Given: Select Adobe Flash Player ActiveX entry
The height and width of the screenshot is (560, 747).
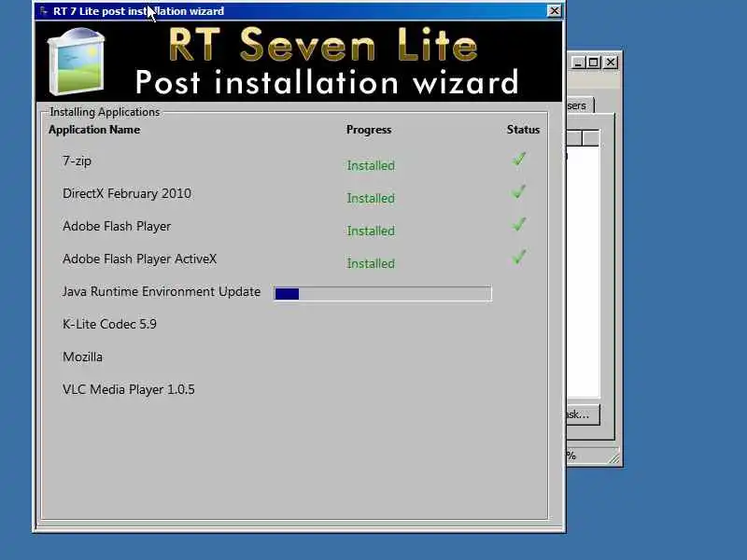Looking at the screenshot, I should [139, 259].
